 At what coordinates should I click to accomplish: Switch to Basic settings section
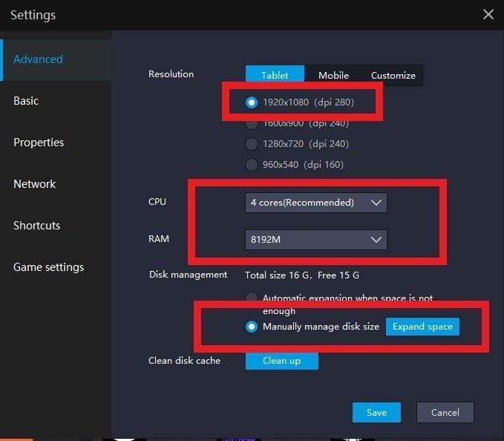pyautogui.click(x=26, y=101)
